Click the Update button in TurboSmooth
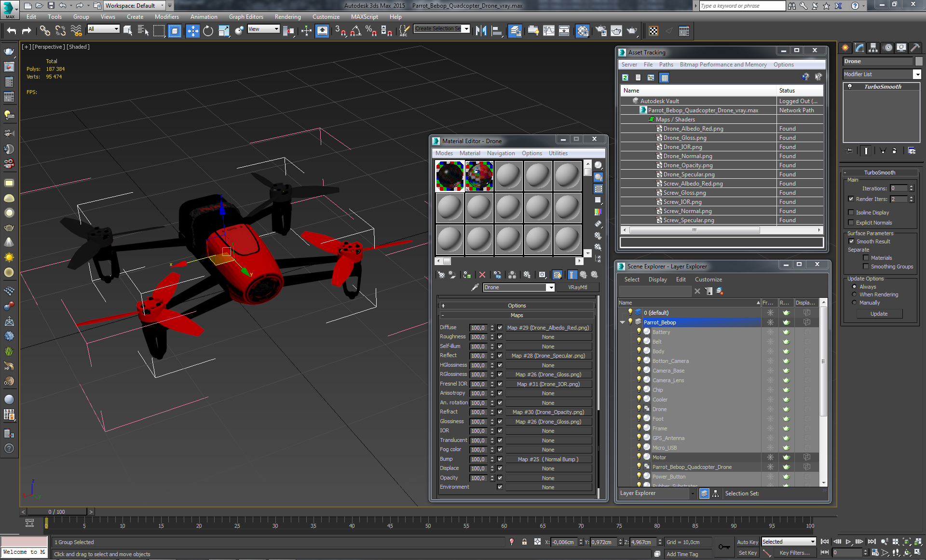The height and width of the screenshot is (560, 926). (879, 314)
